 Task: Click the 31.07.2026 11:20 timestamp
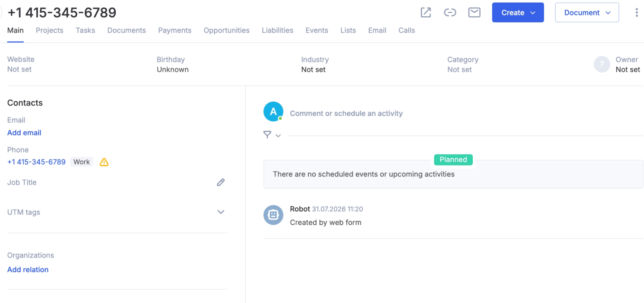[x=338, y=209]
